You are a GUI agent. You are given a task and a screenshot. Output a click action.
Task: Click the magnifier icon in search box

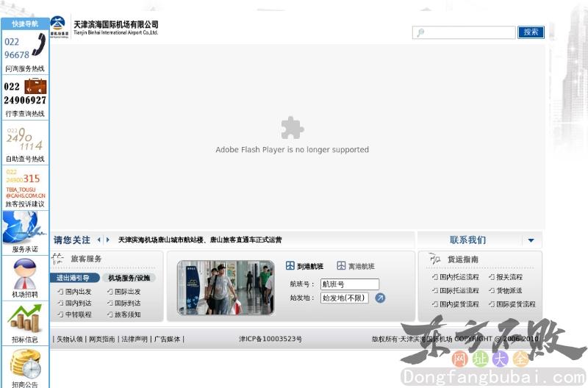pos(420,32)
